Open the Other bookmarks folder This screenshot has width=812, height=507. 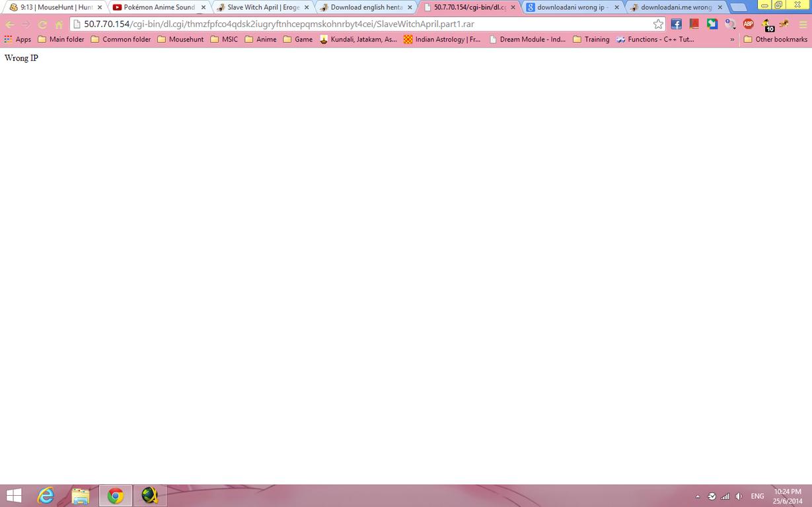coord(775,39)
